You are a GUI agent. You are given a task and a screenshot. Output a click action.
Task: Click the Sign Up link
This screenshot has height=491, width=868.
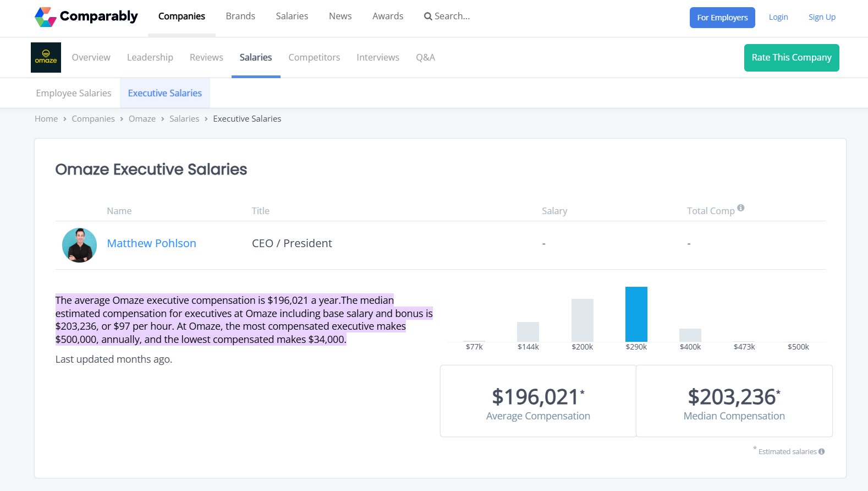(x=822, y=17)
